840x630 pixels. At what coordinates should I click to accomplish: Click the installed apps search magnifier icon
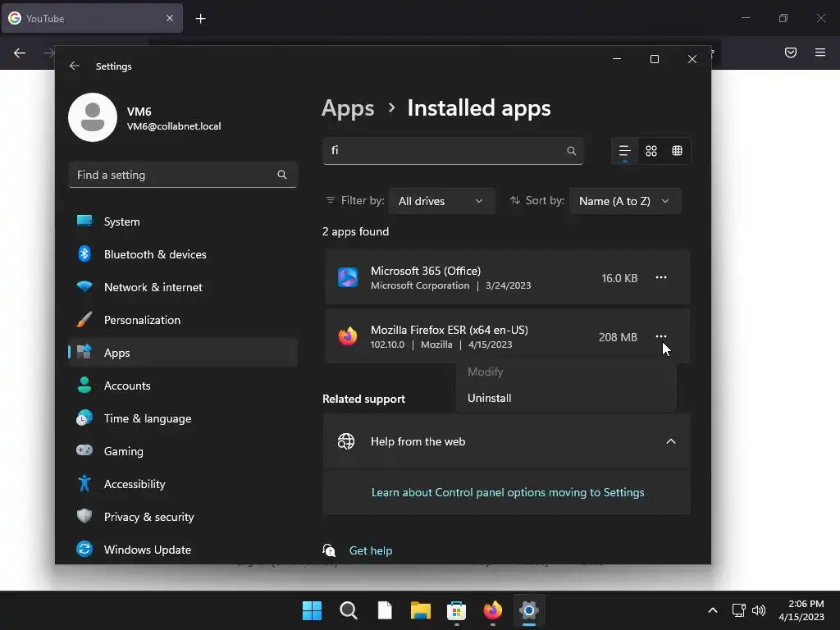pos(572,151)
